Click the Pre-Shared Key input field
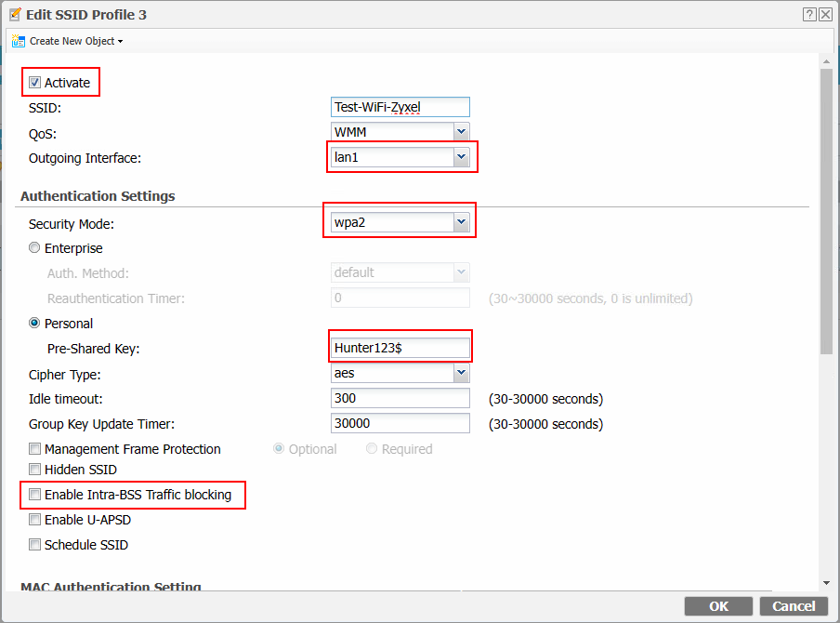840x623 pixels. pyautogui.click(x=400, y=346)
